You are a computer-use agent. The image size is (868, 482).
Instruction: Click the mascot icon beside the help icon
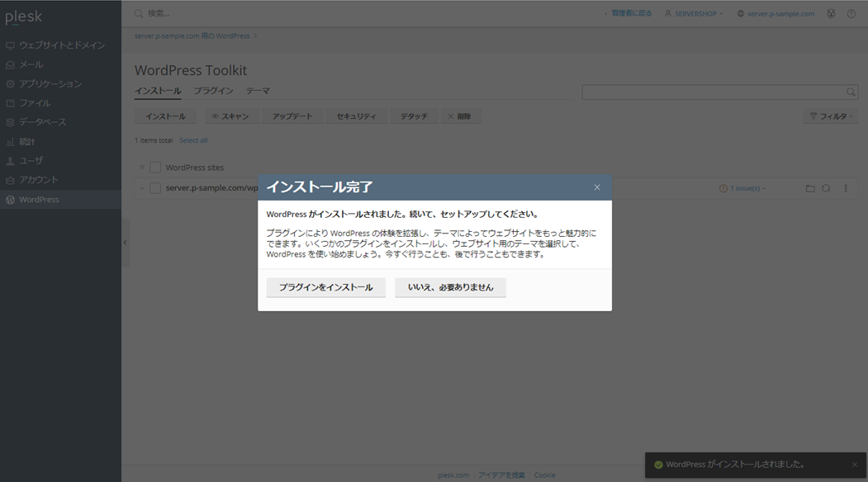pyautogui.click(x=831, y=13)
